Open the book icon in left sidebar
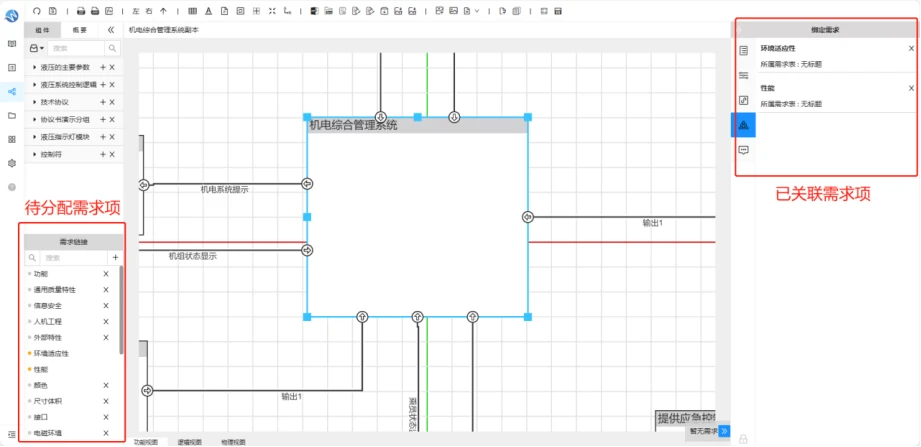Viewport: 921px width, 447px height. [12, 43]
